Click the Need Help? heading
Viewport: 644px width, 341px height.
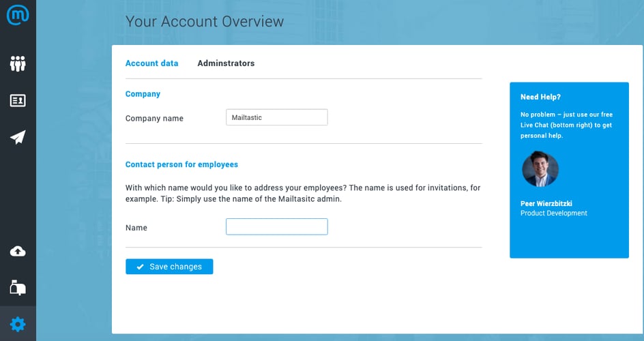point(540,98)
